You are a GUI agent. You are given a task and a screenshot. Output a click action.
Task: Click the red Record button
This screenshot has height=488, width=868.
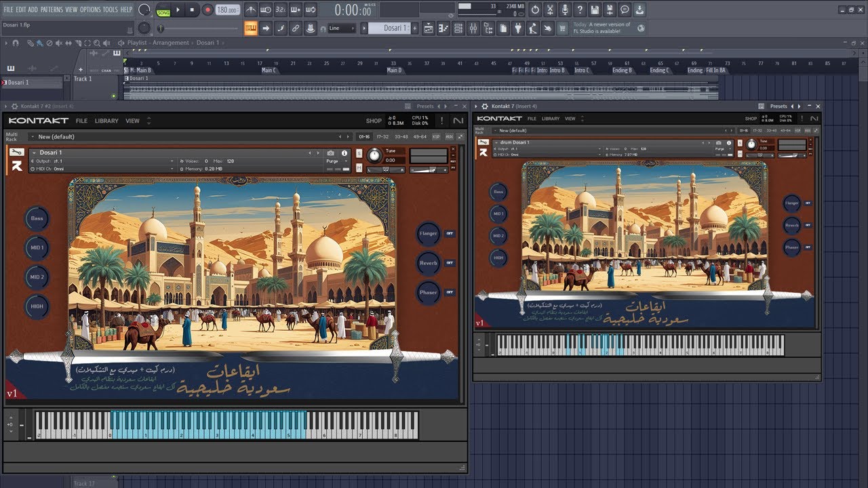(208, 10)
